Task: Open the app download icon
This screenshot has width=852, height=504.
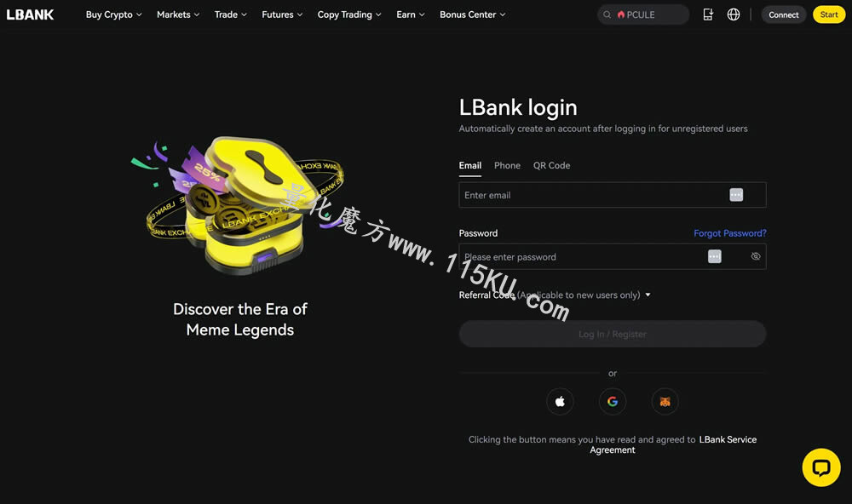Action: pos(708,14)
